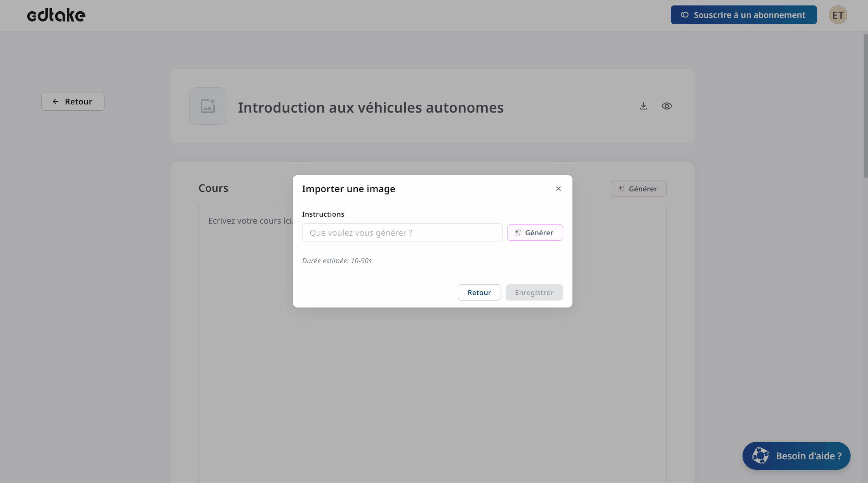Click the sparkle icon on the Cours Générer button
The image size is (868, 483).
621,189
